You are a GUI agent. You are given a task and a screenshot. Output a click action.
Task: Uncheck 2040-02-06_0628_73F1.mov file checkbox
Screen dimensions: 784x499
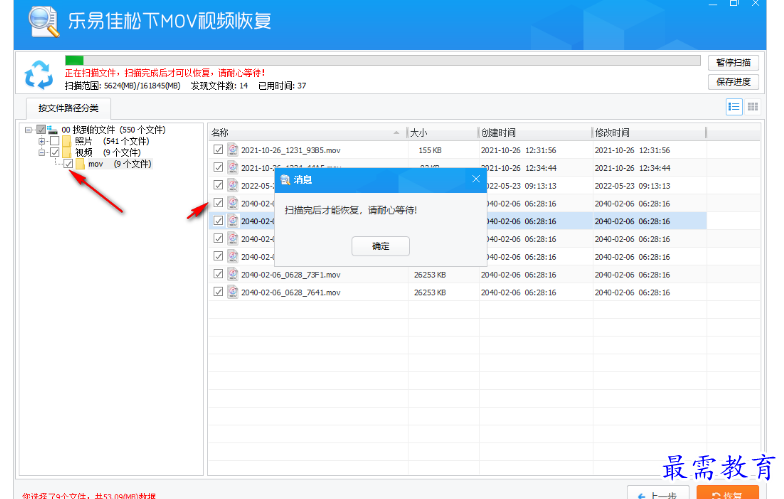[218, 274]
